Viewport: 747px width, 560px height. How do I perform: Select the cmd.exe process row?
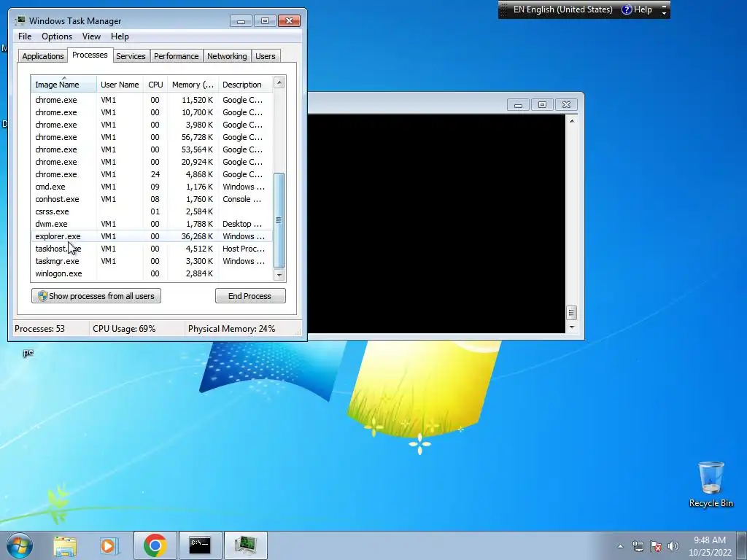[152, 187]
